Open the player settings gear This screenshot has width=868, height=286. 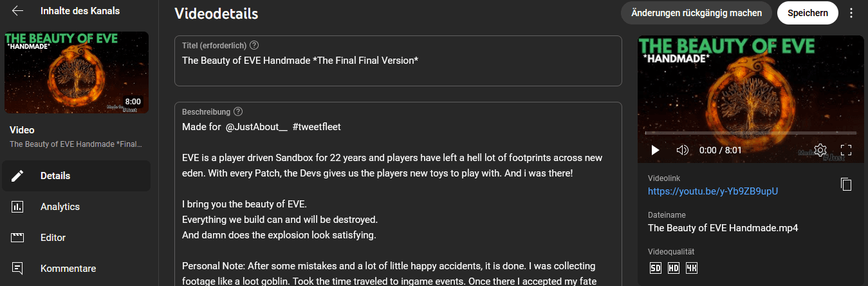(820, 150)
